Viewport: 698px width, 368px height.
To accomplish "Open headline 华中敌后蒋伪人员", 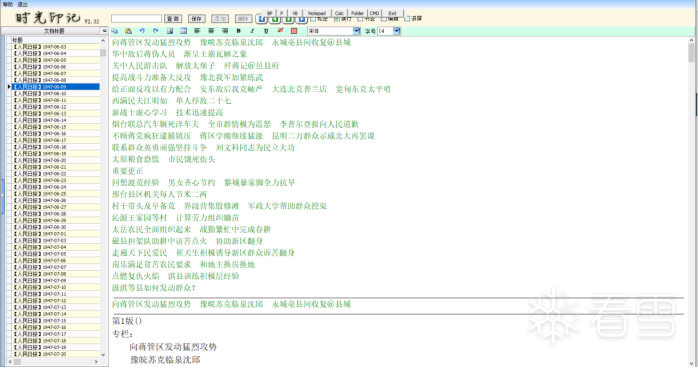I will coord(143,54).
